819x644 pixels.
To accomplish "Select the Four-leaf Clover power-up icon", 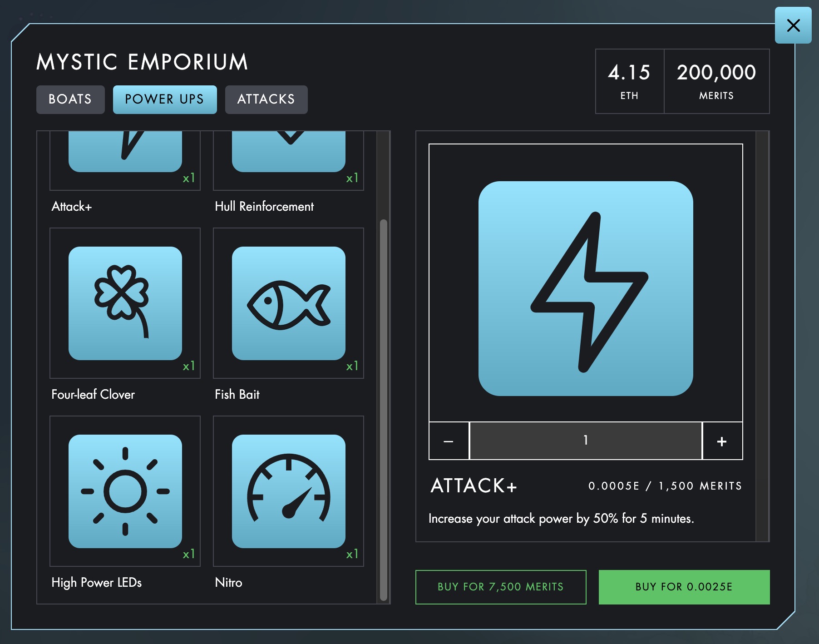I will (125, 303).
